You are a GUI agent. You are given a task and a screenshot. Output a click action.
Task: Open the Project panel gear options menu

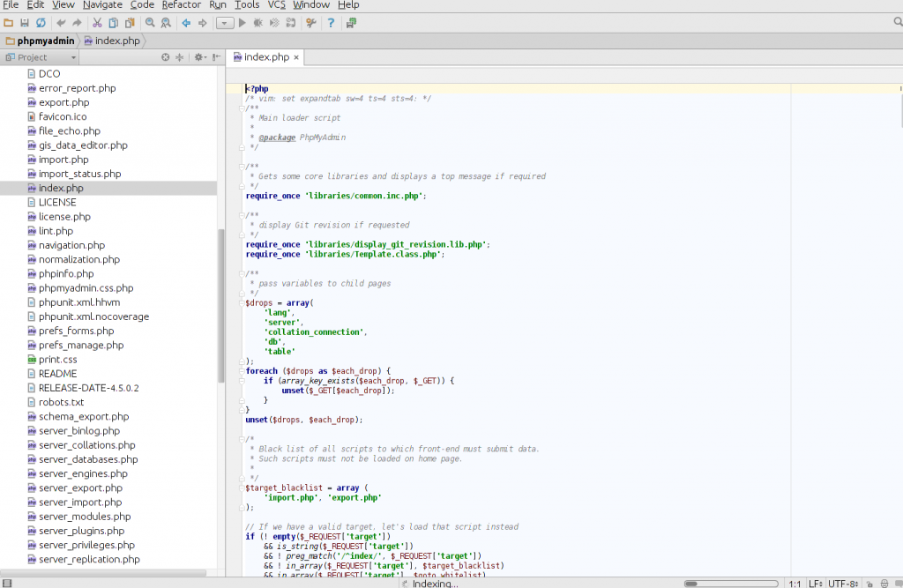[x=199, y=56]
